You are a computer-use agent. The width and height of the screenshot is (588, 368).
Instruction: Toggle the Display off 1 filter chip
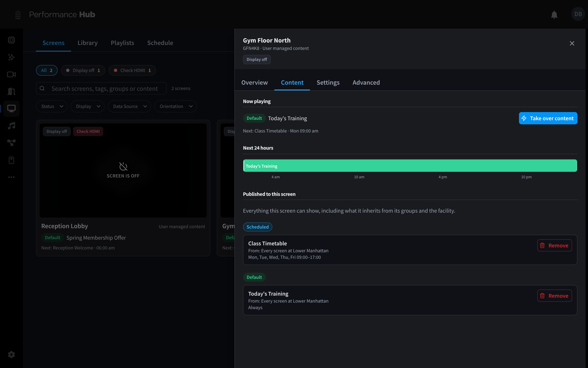click(83, 70)
